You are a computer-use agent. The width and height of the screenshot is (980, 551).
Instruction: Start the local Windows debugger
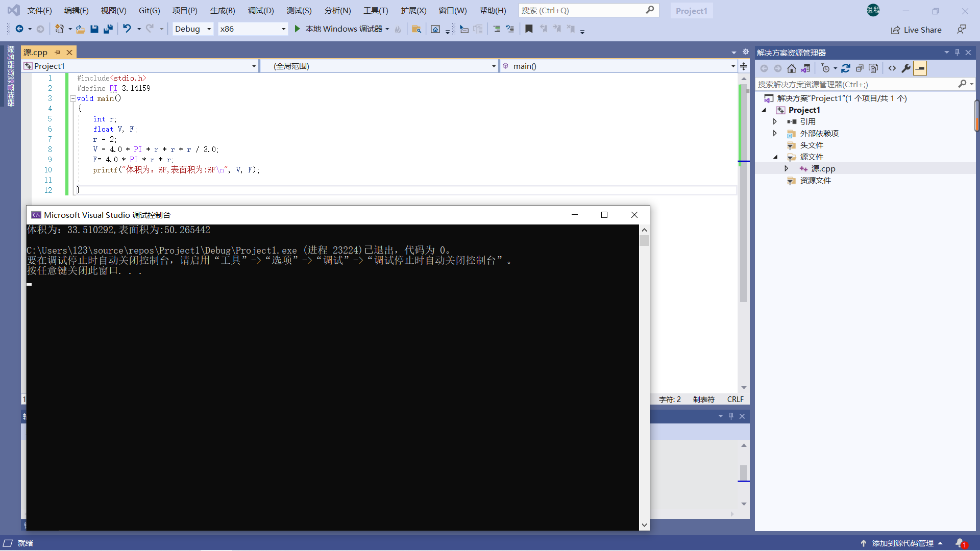click(298, 29)
